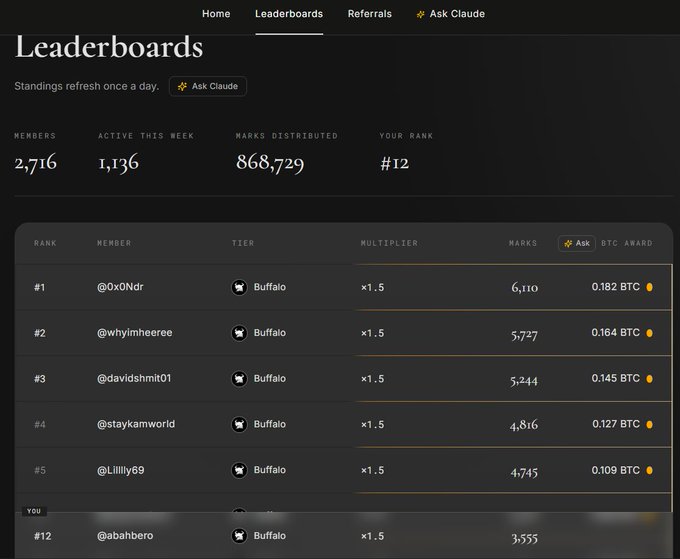Click the sparkle icon in the standings Ask Claude button
680x559 pixels.
[x=183, y=86]
